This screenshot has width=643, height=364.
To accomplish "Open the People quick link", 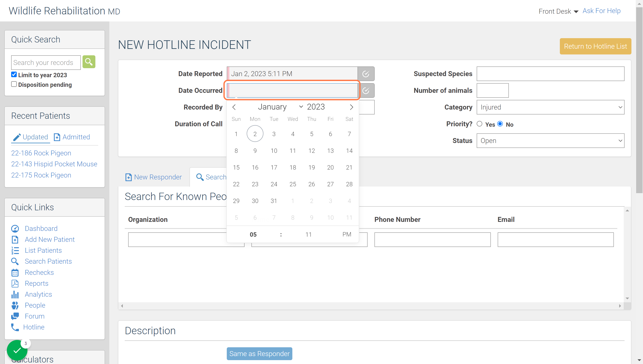I will 35,305.
